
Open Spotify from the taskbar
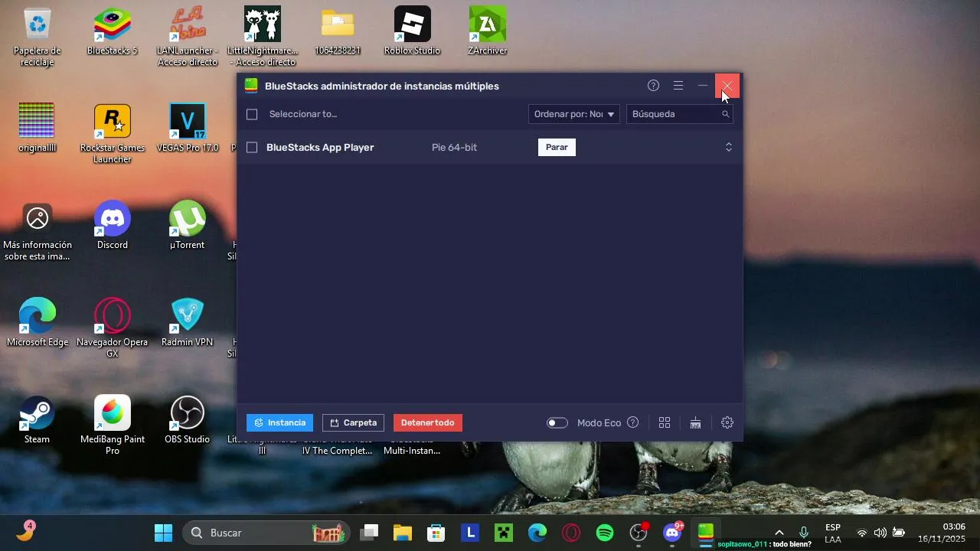[605, 533]
